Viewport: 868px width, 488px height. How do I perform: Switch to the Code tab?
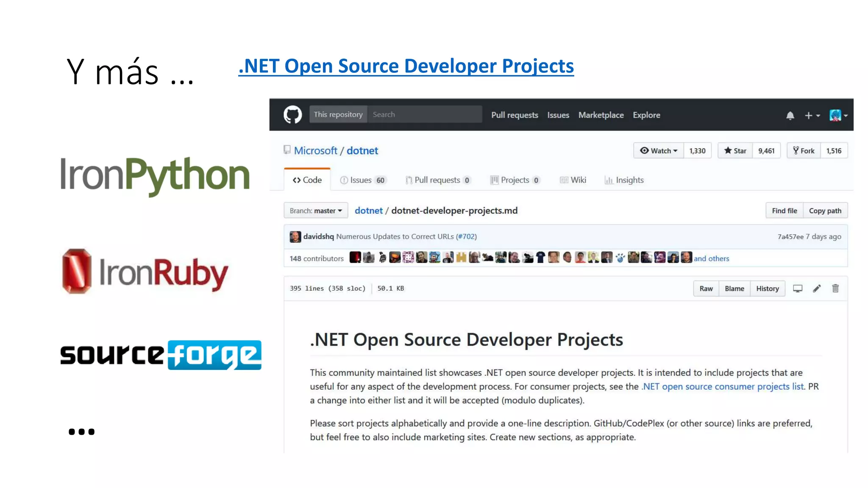(x=307, y=180)
